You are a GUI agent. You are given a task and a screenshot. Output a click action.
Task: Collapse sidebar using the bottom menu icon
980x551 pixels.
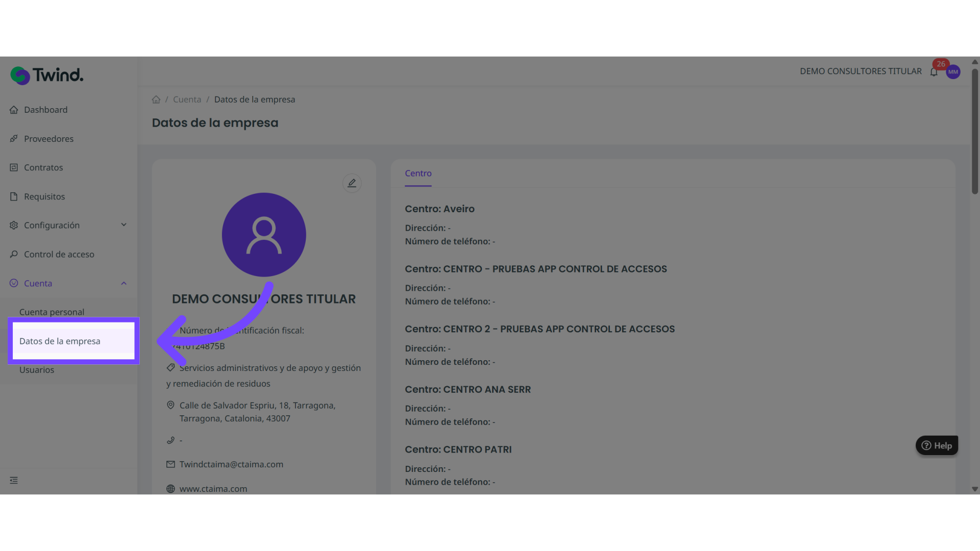pyautogui.click(x=14, y=480)
